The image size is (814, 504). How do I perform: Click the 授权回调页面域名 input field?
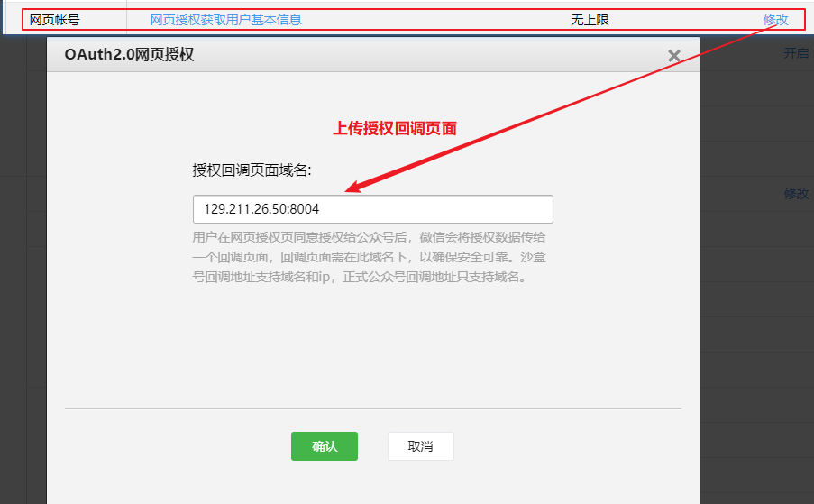372,209
